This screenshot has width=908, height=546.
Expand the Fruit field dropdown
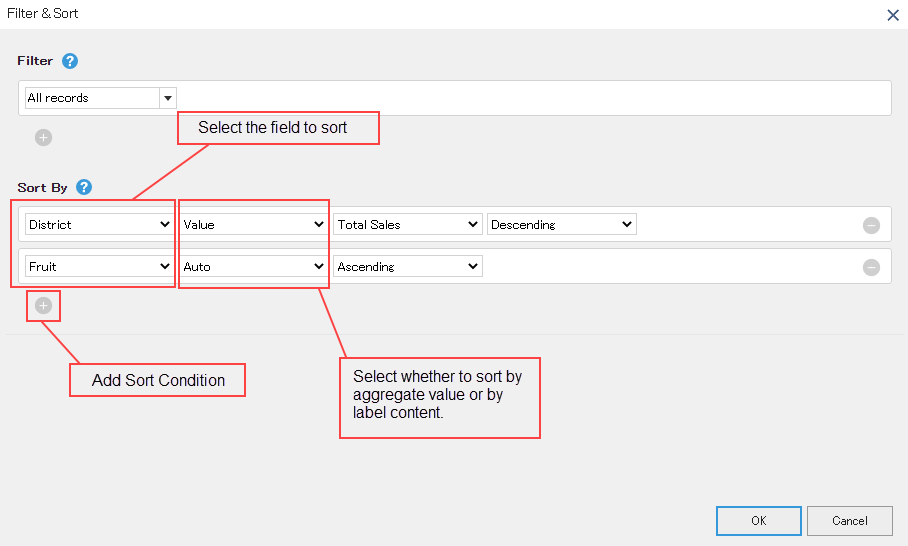[99, 267]
